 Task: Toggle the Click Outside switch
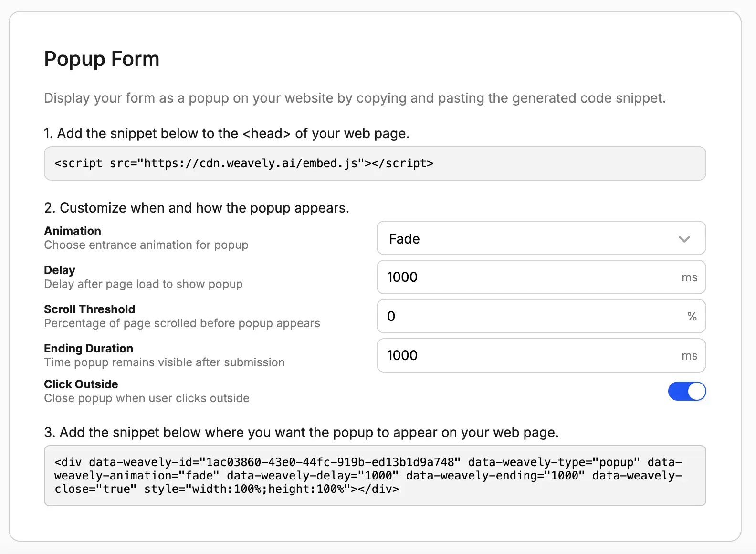coord(687,391)
